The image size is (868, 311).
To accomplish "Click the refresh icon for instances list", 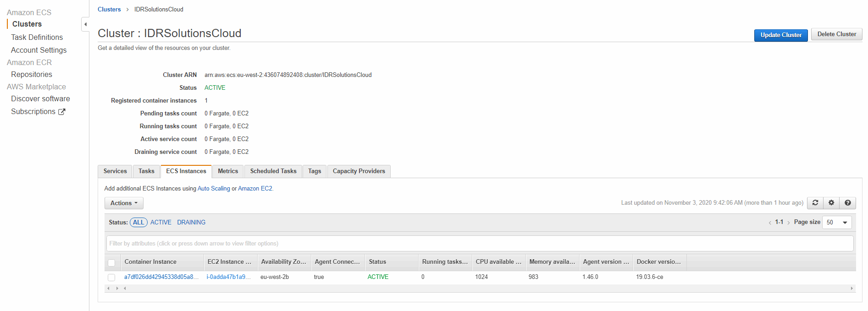I will (x=815, y=203).
